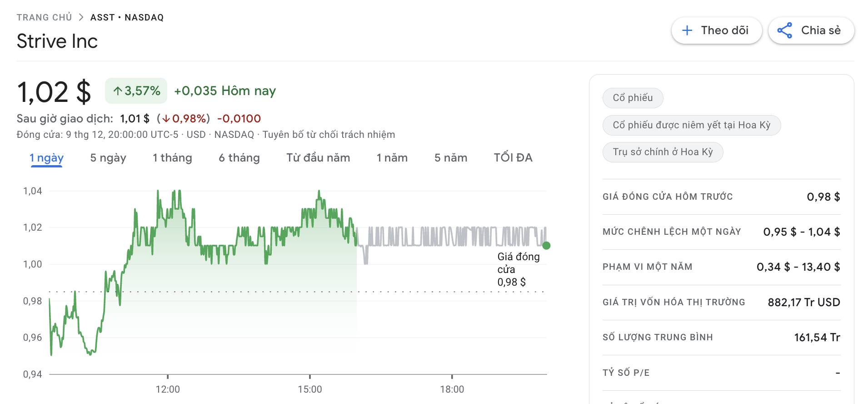Viewport: 868px width, 404px height.
Task: Click the Cổ phiếu tag chip
Action: pyautogui.click(x=632, y=98)
